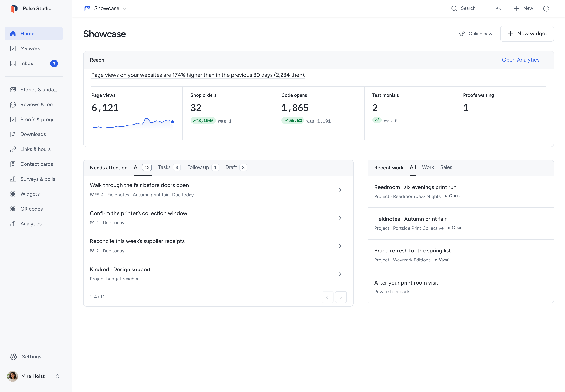Open chevron for Reconcile supplier receipts
This screenshot has height=392, width=565.
coord(340,246)
